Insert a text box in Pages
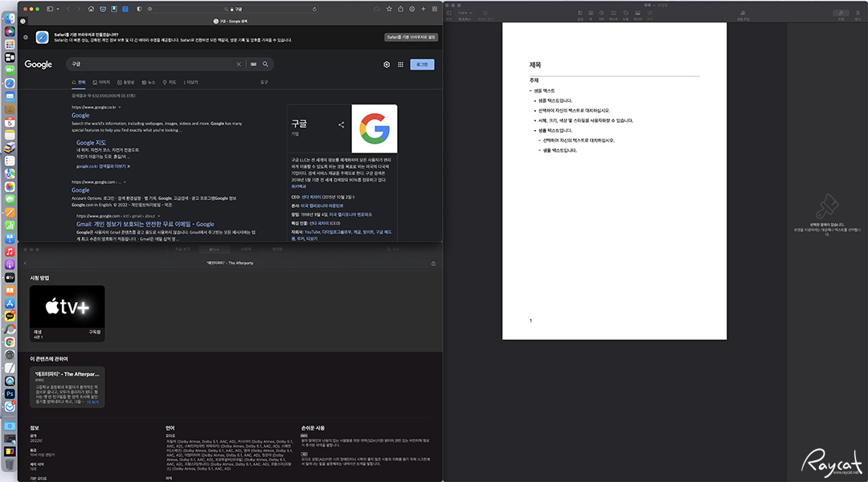The height and width of the screenshot is (482, 868). (x=613, y=13)
